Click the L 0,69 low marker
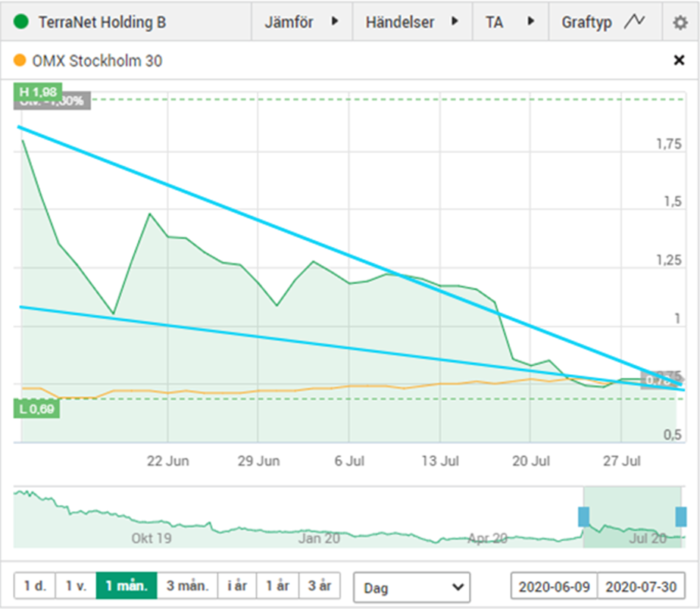The height and width of the screenshot is (609, 700). 36,408
